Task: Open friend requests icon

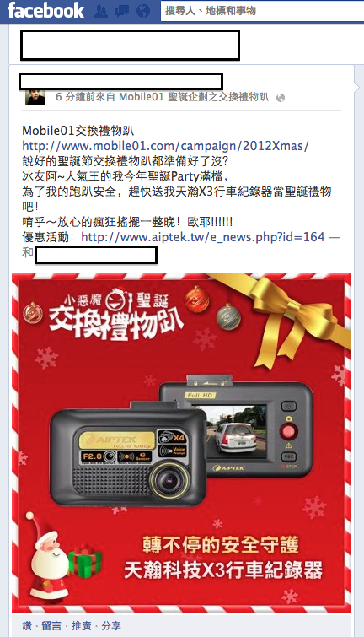Action: (x=101, y=11)
